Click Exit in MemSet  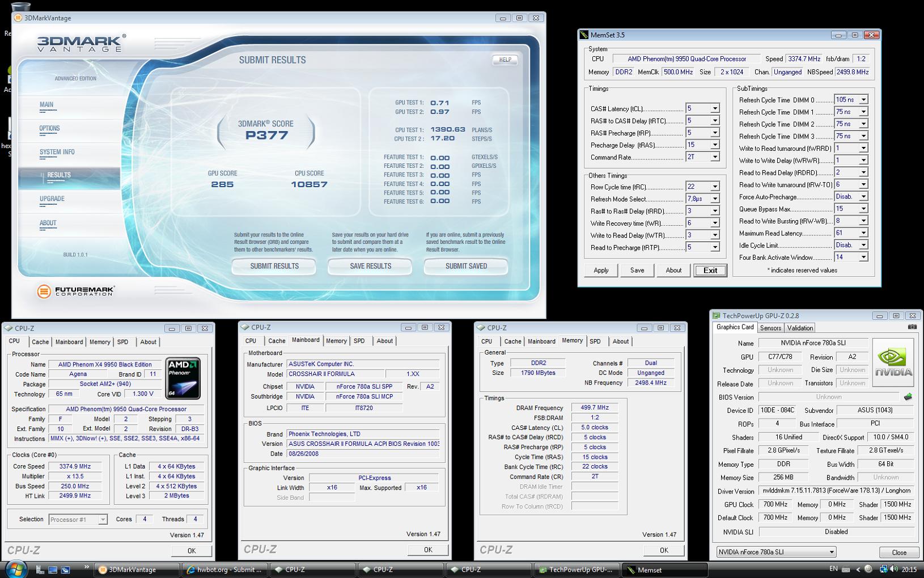coord(710,271)
